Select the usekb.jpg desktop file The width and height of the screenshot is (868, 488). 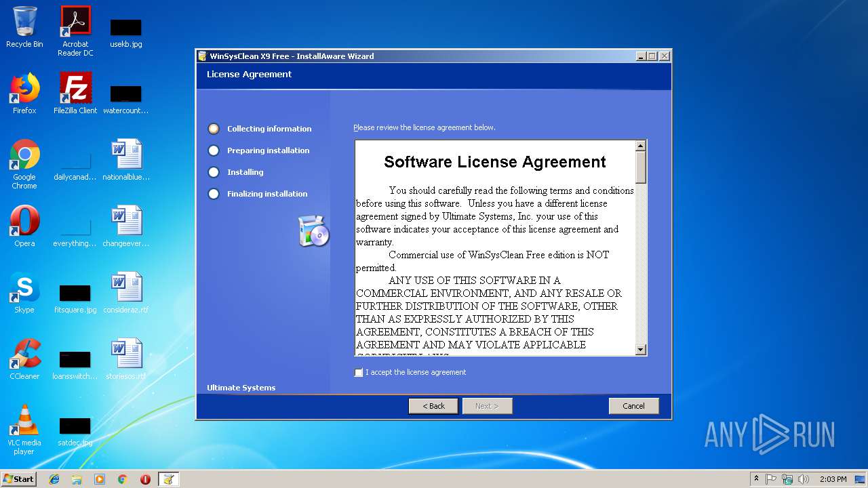click(x=125, y=33)
